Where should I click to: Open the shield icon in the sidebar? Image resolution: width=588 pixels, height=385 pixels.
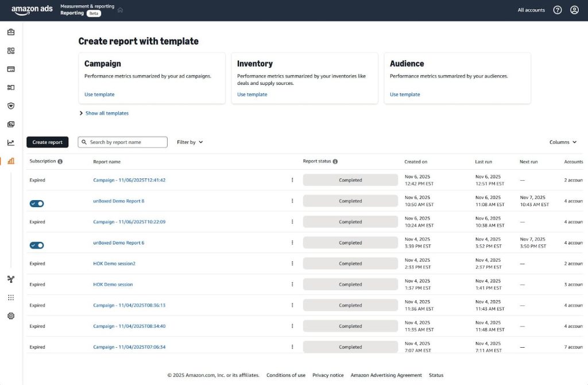click(11, 106)
